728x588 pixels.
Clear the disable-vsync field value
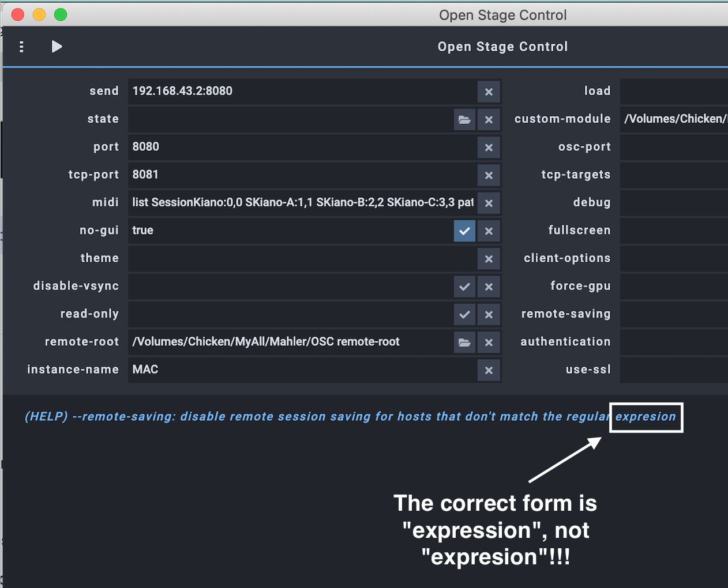tap(489, 287)
